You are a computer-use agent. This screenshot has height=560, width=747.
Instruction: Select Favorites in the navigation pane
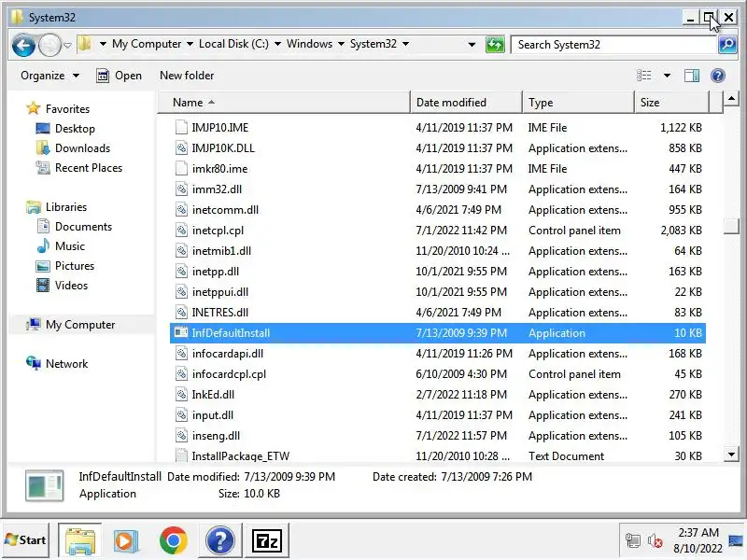[58, 108]
